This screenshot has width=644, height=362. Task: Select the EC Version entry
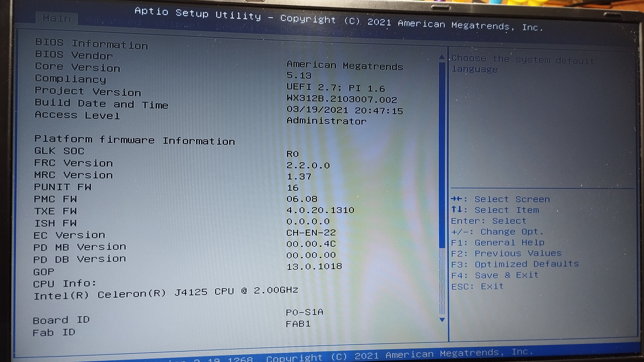tap(69, 235)
